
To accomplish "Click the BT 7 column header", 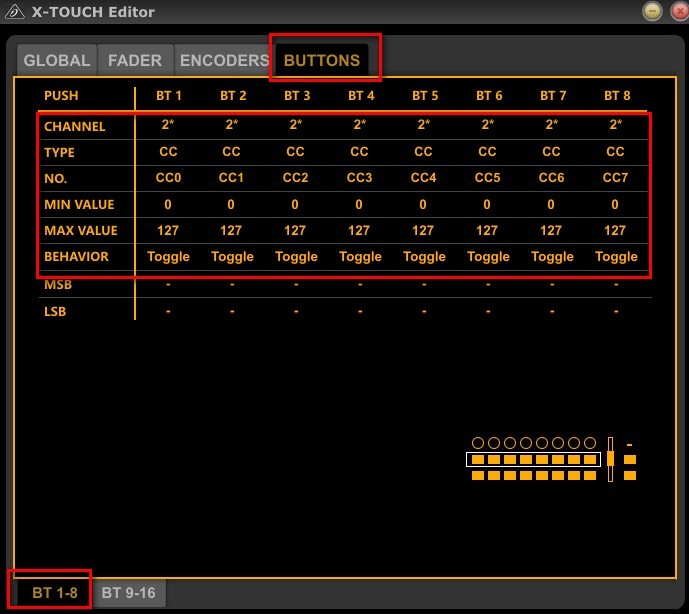I will 553,95.
